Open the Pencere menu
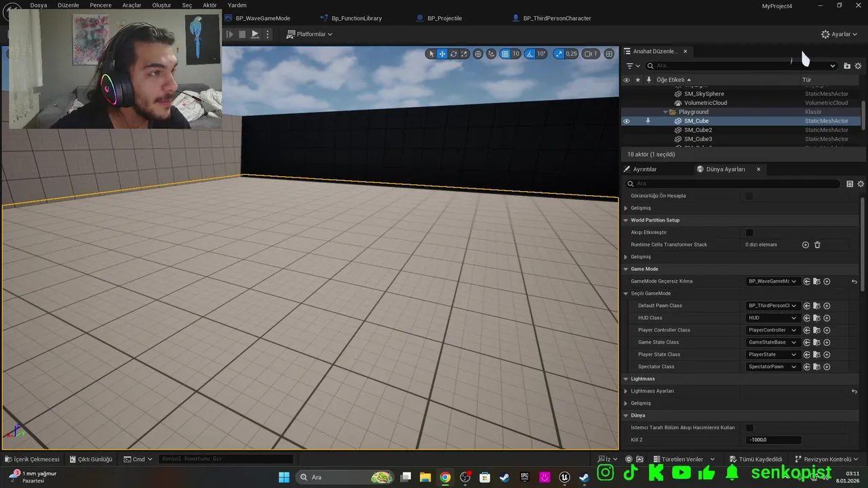This screenshot has width=868, height=488. point(100,5)
